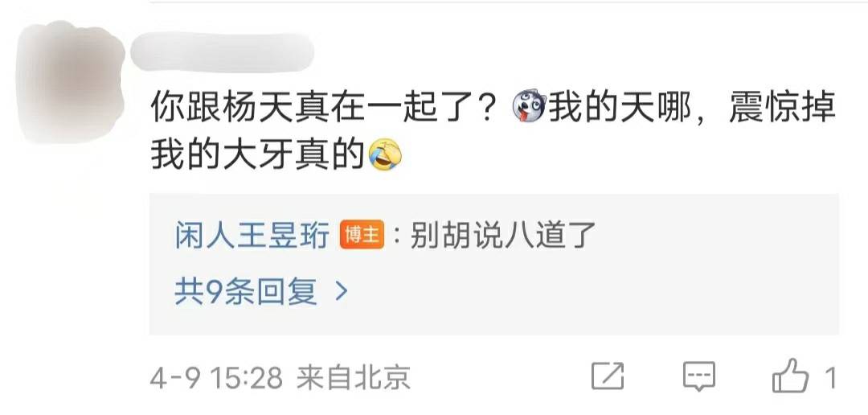
Task: Tap the reply text 别胡说八道了
Action: click(502, 236)
